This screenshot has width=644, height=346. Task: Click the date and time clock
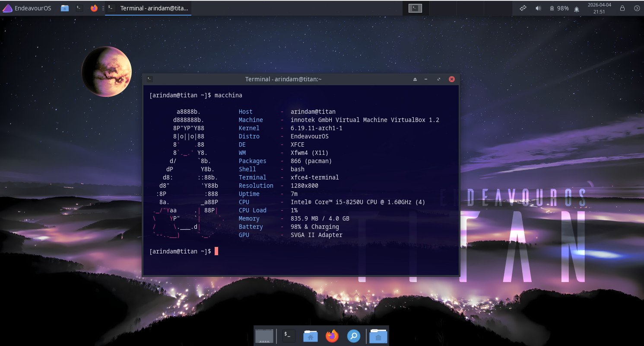pyautogui.click(x=600, y=8)
